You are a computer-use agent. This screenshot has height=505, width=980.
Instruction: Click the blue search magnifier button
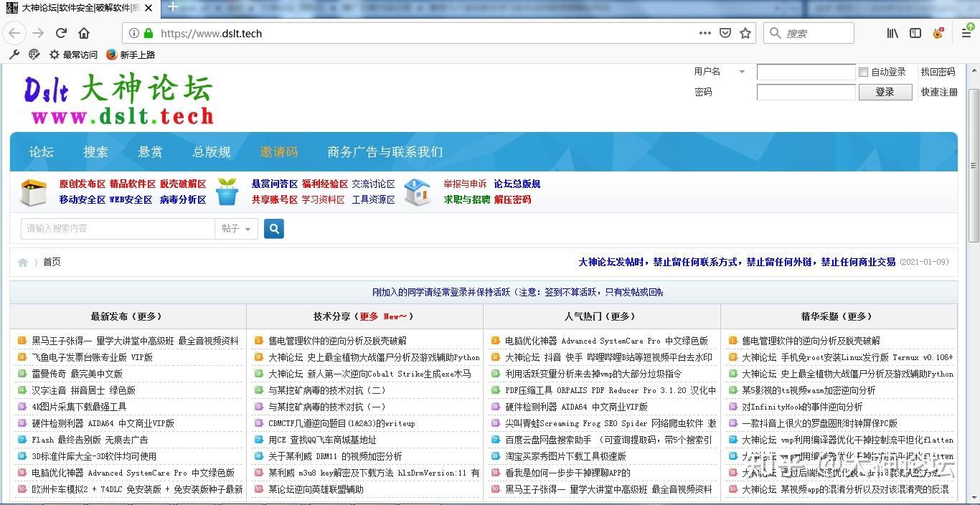coord(274,229)
